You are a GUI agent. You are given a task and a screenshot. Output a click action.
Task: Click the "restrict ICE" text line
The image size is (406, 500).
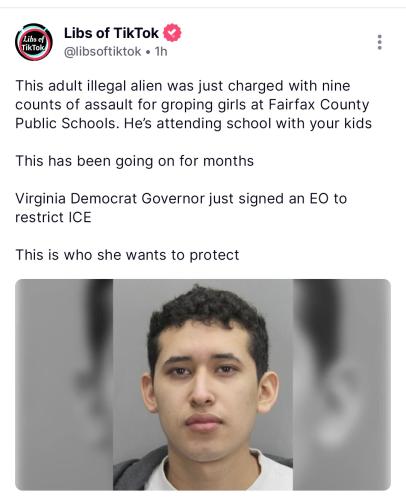click(x=53, y=217)
